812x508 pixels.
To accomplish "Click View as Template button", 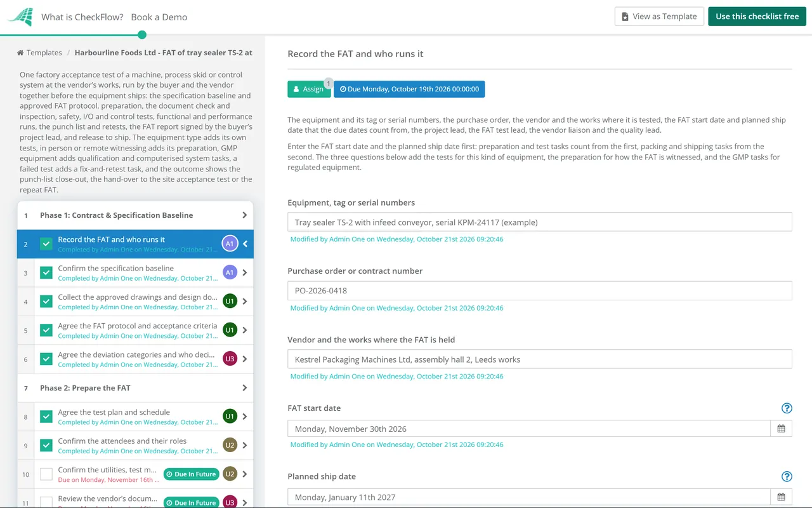I will (x=659, y=17).
